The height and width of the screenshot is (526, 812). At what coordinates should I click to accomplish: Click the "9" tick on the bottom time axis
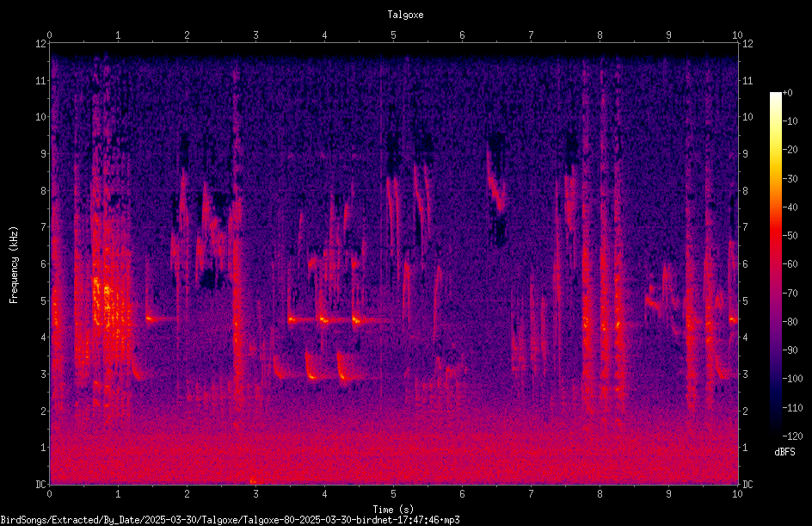point(668,494)
